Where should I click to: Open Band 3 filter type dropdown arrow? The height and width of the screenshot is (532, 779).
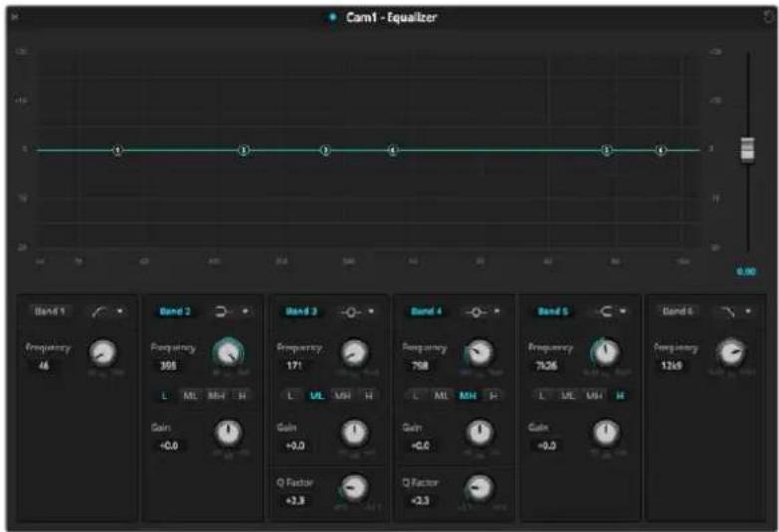[372, 311]
